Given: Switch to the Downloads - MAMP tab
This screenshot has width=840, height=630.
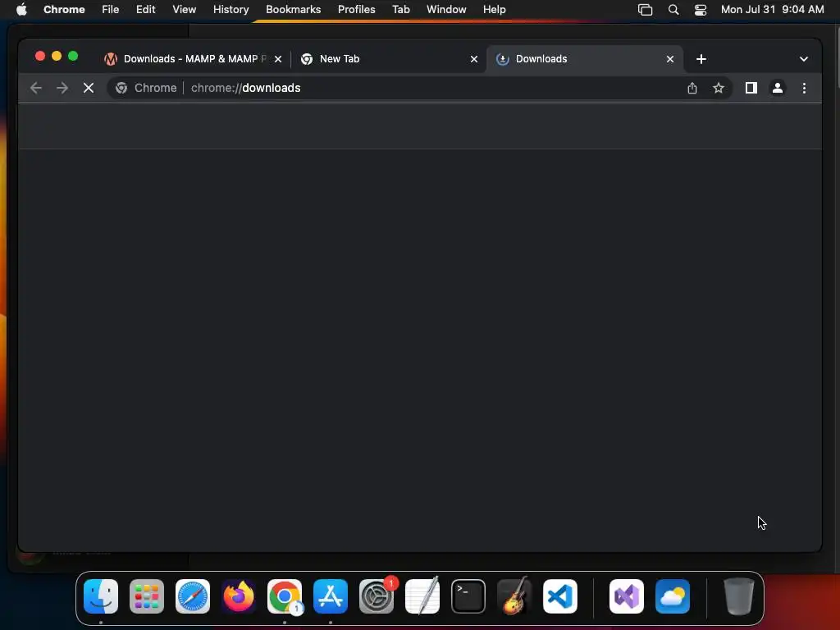Looking at the screenshot, I should (194, 59).
